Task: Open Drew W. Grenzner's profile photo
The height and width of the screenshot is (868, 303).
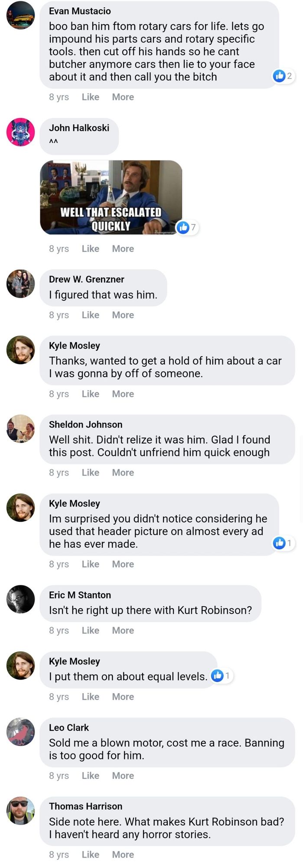Action: tap(20, 283)
